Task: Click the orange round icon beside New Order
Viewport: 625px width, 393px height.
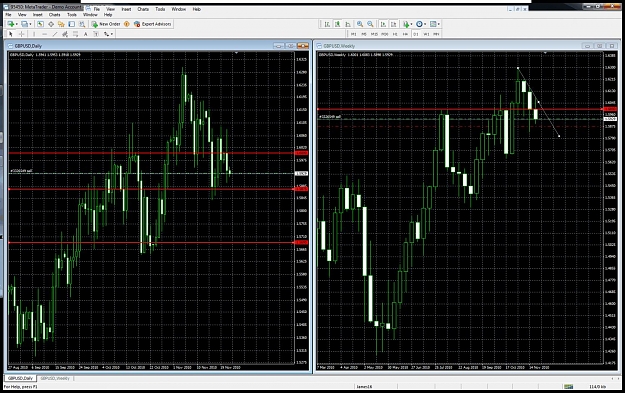Action: [127, 24]
